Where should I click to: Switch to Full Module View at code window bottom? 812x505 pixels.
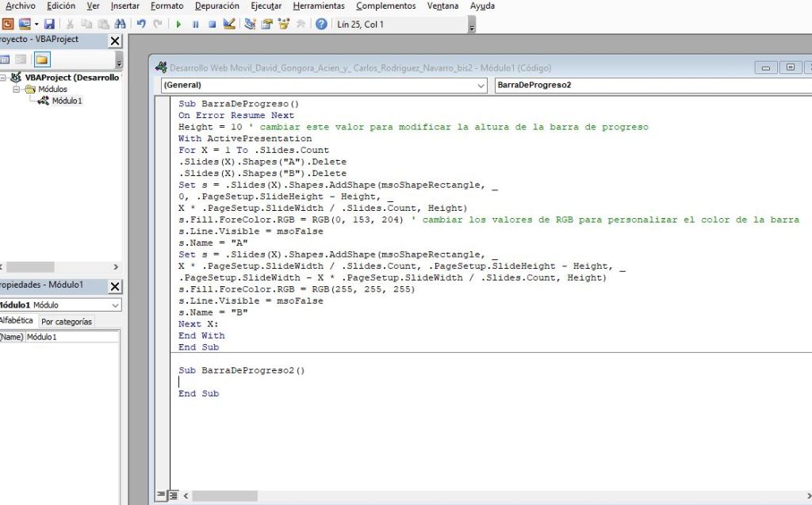click(x=174, y=495)
